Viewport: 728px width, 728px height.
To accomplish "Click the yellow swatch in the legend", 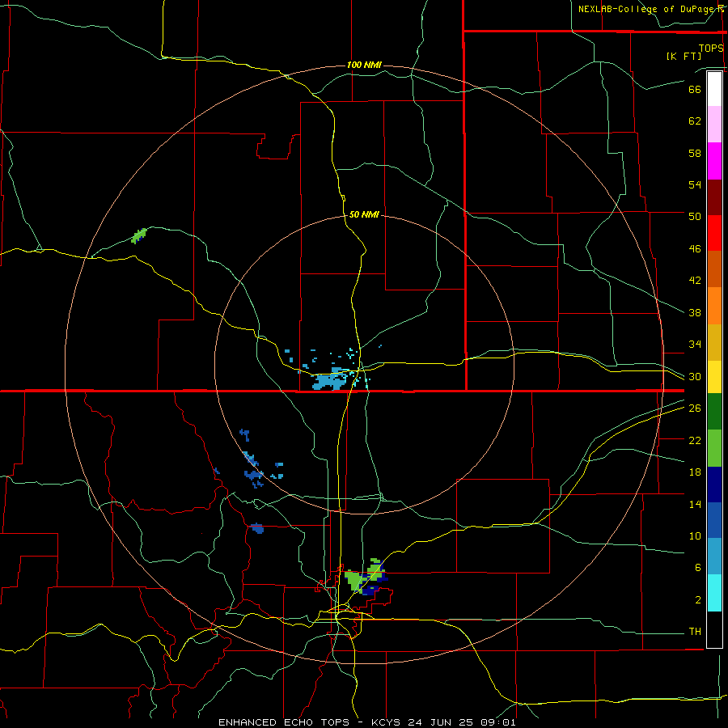I will pyautogui.click(x=714, y=376).
